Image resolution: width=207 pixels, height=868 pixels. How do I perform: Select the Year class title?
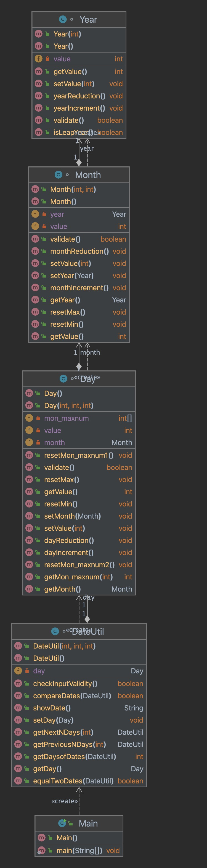88,20
